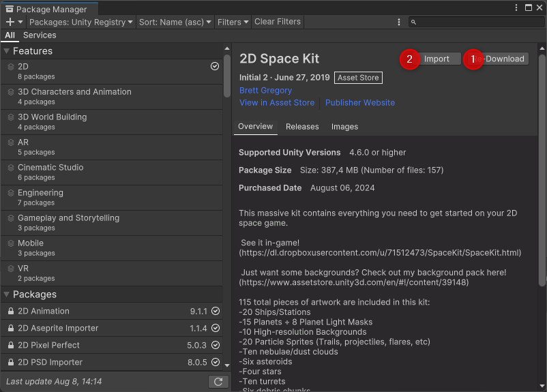Click the Asset Store tag
Image resolution: width=547 pixels, height=392 pixels.
pos(358,78)
